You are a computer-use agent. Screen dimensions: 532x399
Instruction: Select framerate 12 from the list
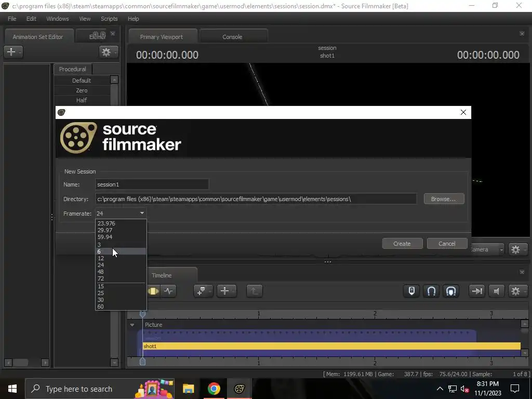(121, 258)
